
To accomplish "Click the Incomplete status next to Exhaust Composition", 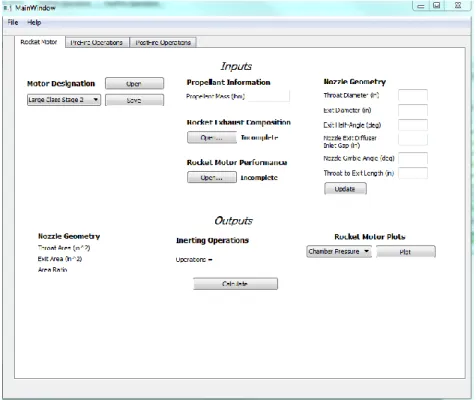I will point(259,138).
